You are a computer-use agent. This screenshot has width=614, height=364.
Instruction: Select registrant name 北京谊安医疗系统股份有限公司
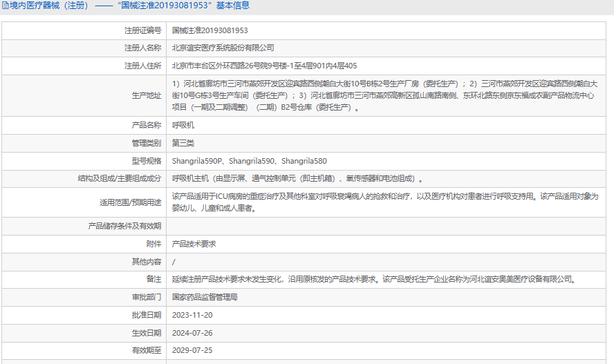223,48
